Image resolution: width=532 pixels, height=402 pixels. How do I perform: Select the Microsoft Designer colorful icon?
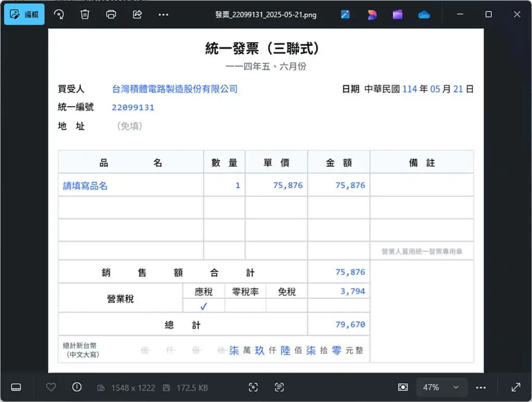click(371, 14)
